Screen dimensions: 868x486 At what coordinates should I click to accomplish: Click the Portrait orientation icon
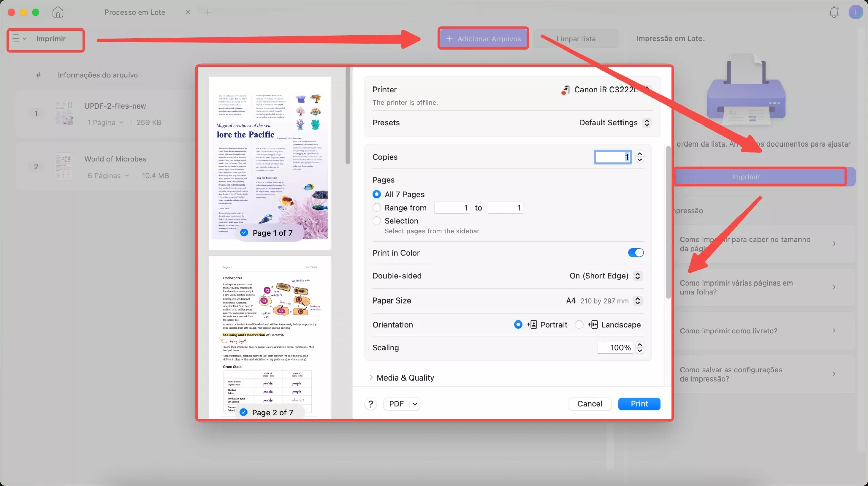coord(532,325)
